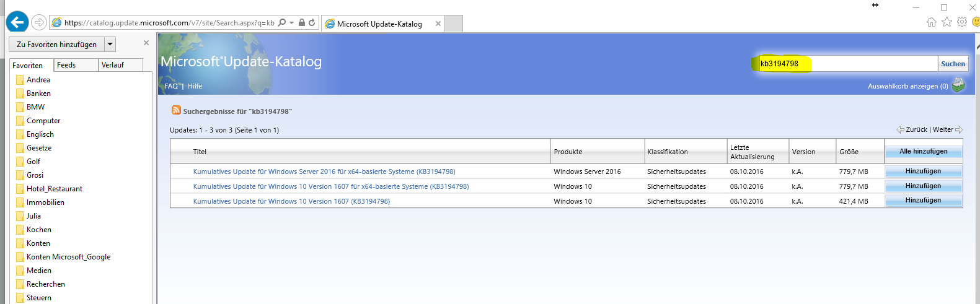The height and width of the screenshot is (304, 980).
Task: Open Windows 10 1607 x64 cumulative update link
Action: coord(331,186)
